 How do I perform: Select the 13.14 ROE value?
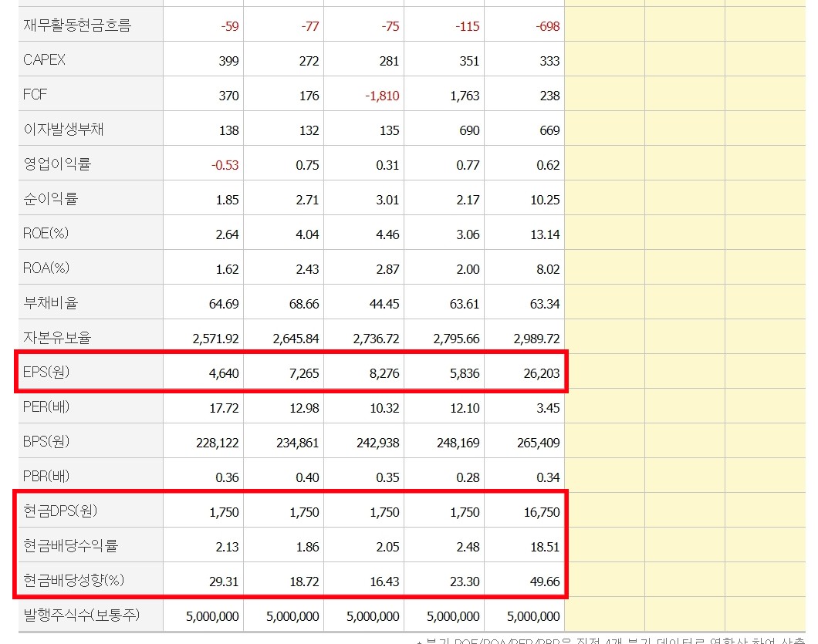[x=545, y=234]
